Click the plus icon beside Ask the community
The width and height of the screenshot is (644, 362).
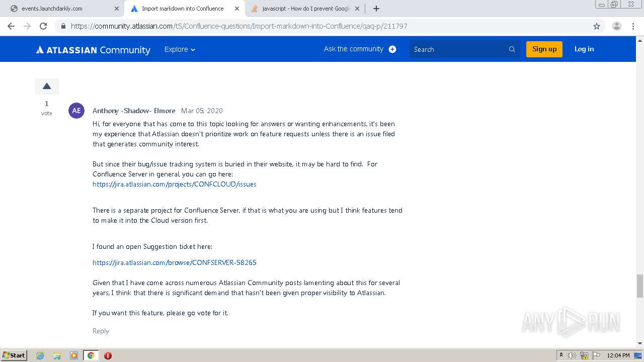[392, 49]
